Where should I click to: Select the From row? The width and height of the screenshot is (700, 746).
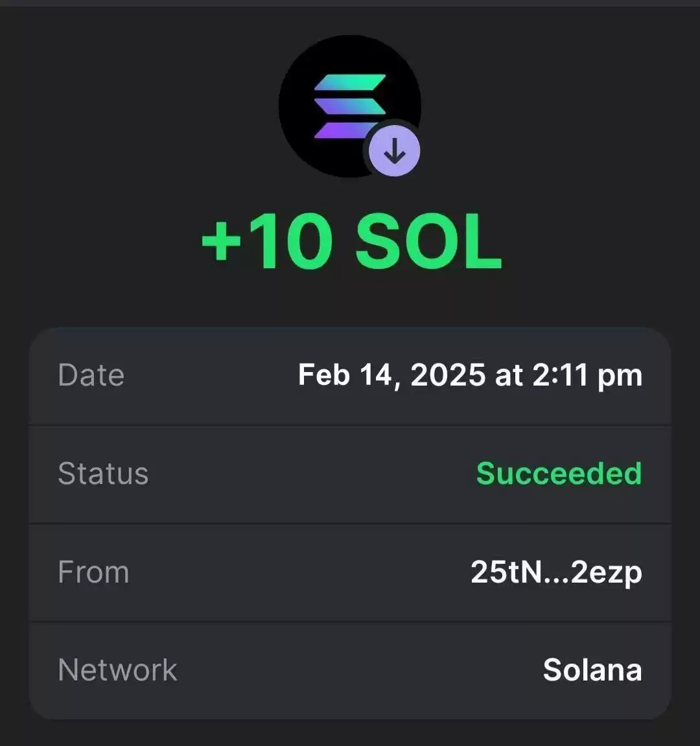click(350, 572)
